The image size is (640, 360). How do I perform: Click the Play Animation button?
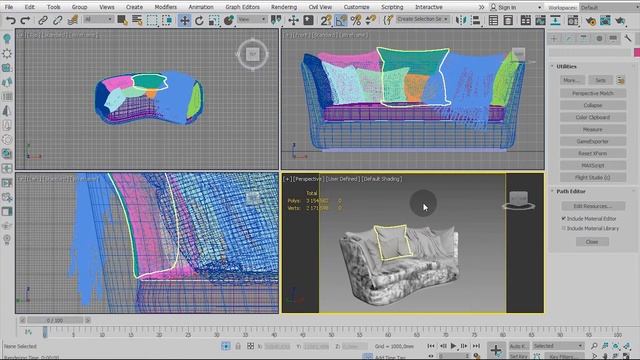(453, 346)
